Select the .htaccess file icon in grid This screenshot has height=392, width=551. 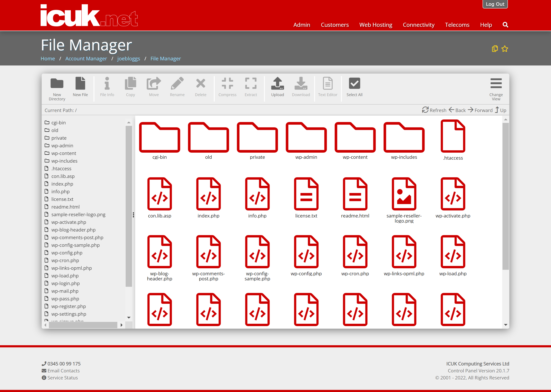pyautogui.click(x=453, y=136)
